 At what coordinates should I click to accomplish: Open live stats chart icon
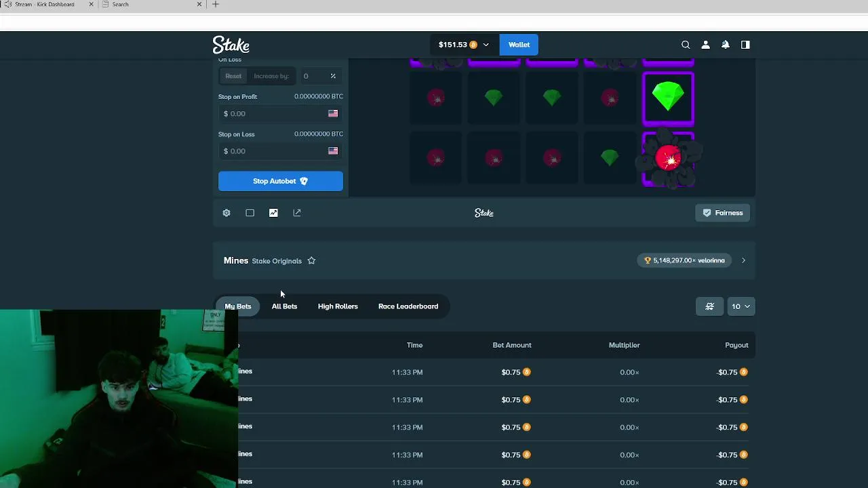coord(273,213)
